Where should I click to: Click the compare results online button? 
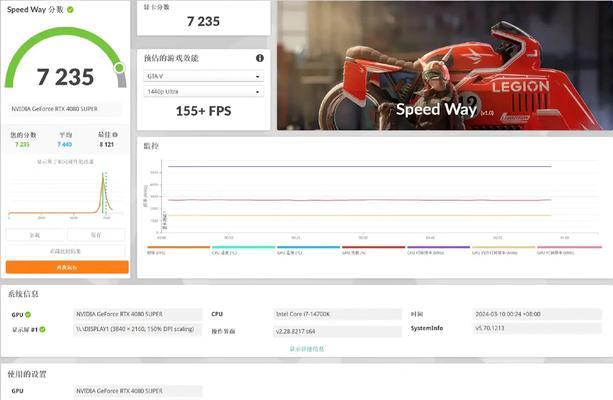pyautogui.click(x=66, y=251)
